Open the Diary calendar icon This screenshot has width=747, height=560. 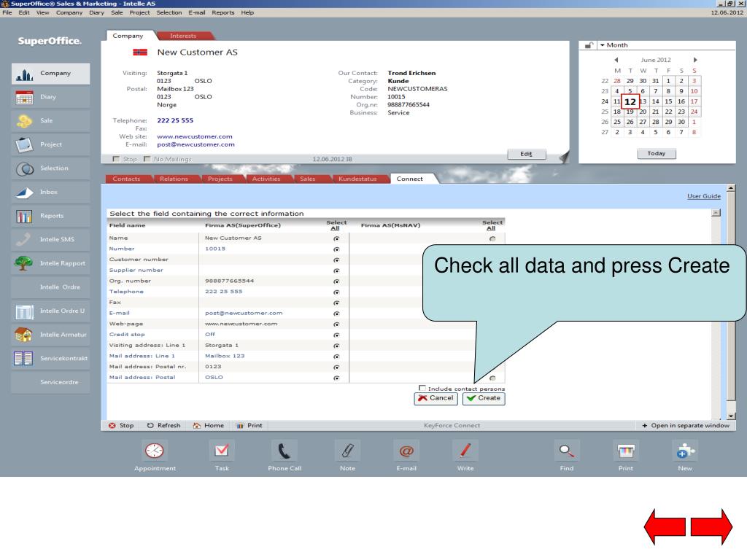click(24, 97)
